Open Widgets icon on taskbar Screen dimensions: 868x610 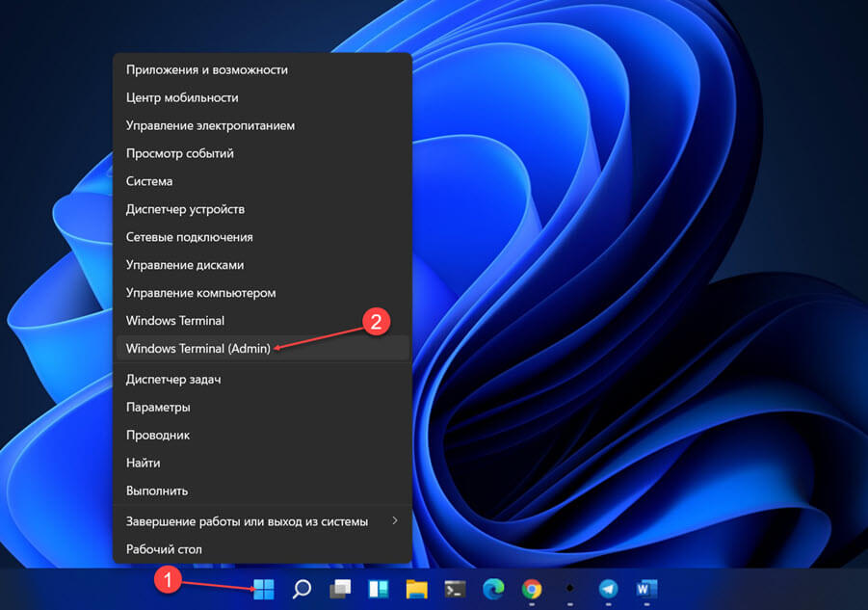coord(379,589)
